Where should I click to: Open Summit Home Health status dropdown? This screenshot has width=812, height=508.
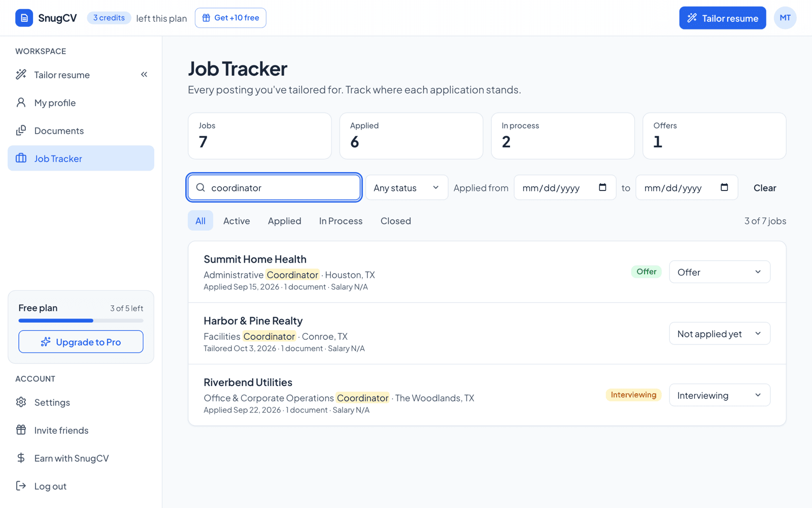[x=720, y=272]
